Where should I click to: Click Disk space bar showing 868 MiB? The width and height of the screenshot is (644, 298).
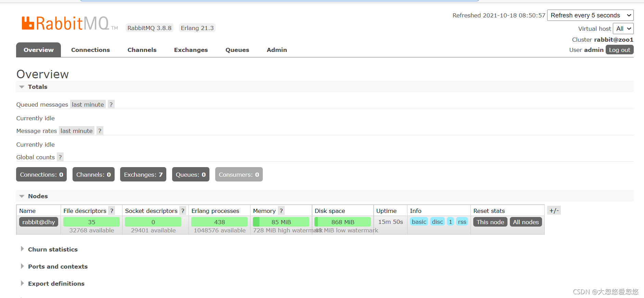(343, 222)
